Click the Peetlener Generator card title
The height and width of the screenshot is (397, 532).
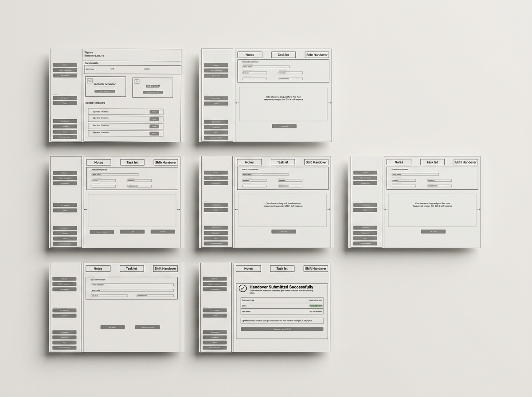click(x=105, y=84)
